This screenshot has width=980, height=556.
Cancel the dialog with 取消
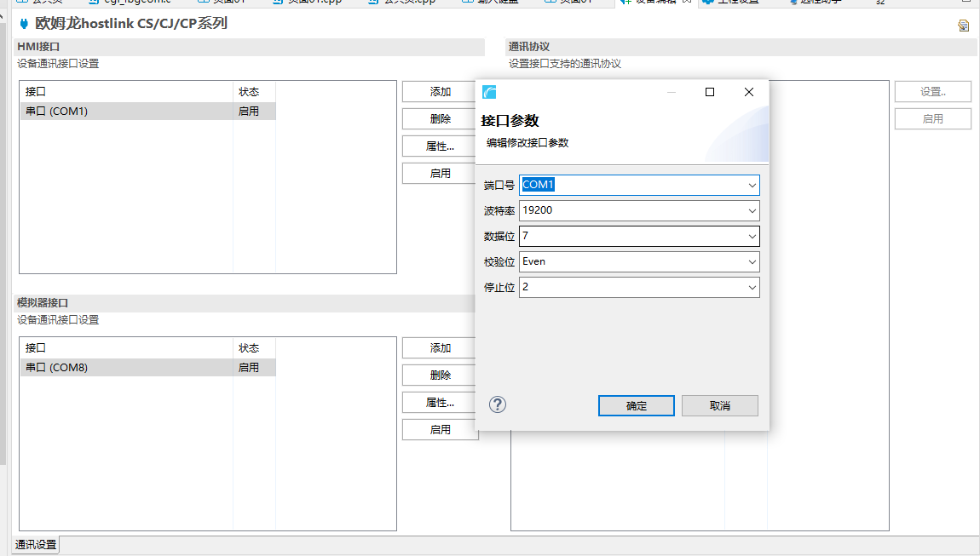tap(720, 405)
